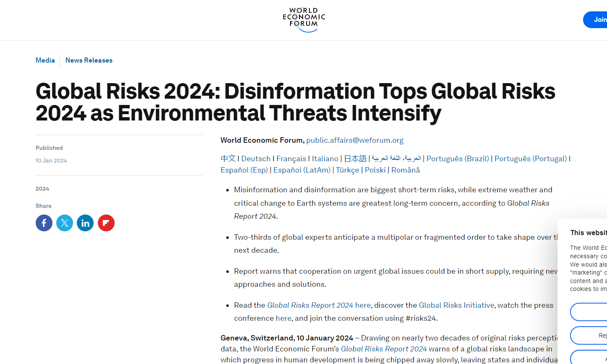Click the #risks24 hashtag text
This screenshot has width=607, height=364.
click(421, 318)
